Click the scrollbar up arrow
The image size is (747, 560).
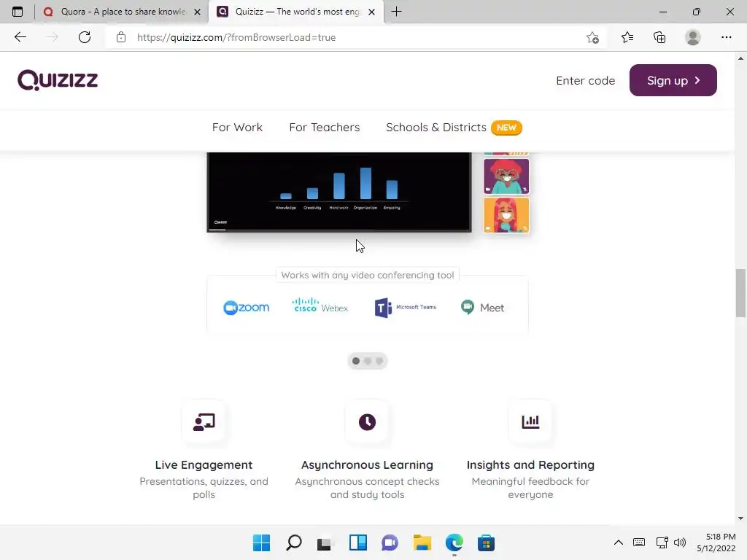pyautogui.click(x=740, y=58)
